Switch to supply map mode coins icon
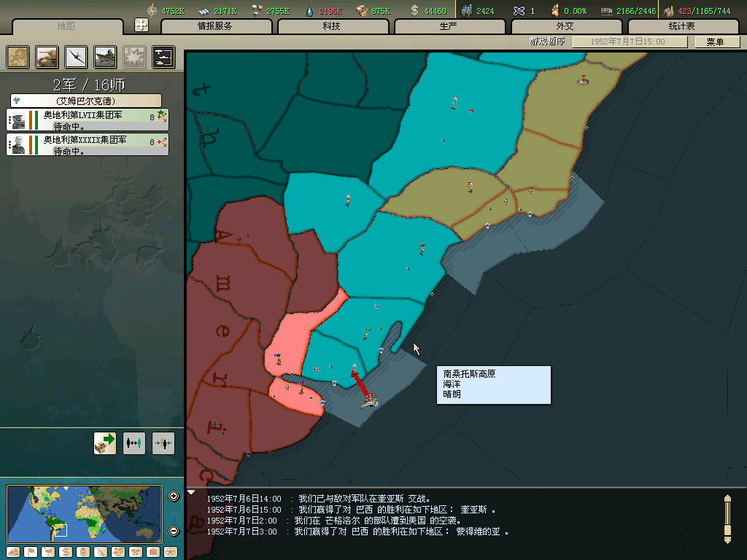 pyautogui.click(x=83, y=553)
